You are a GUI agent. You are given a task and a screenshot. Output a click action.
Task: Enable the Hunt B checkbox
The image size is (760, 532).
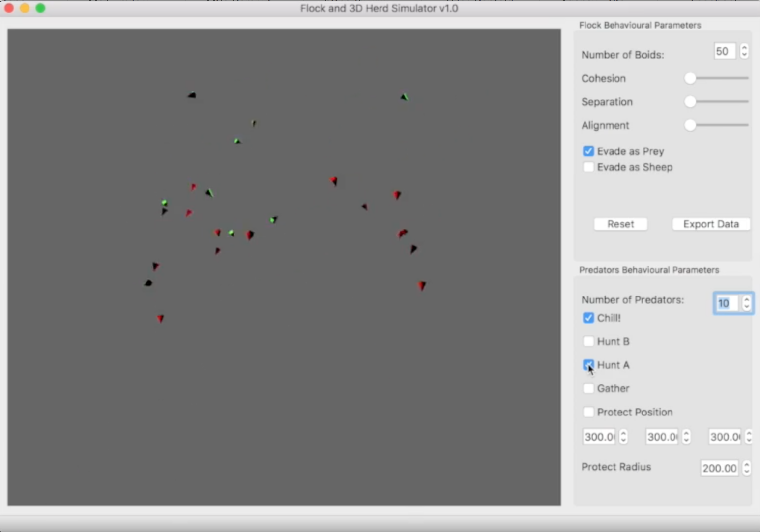pyautogui.click(x=588, y=341)
